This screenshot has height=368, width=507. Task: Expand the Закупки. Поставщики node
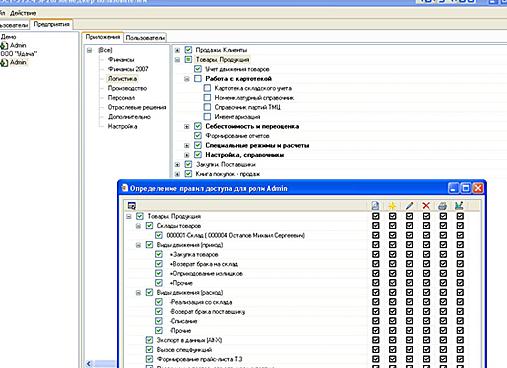tap(178, 165)
